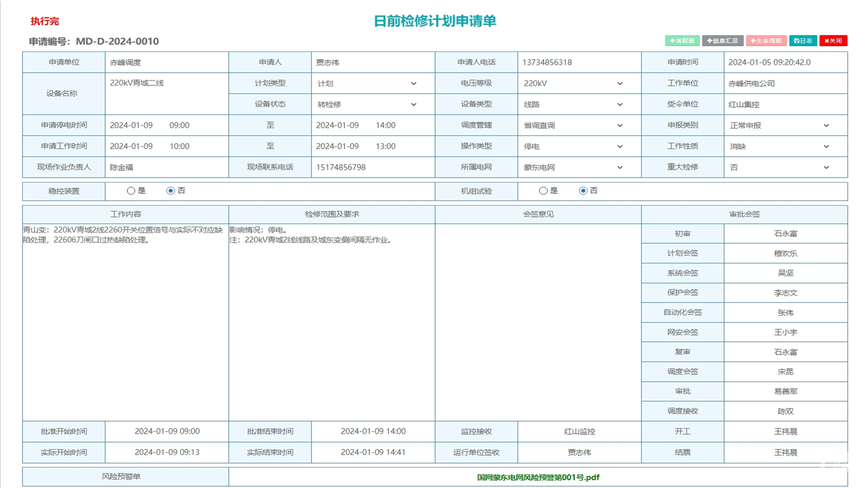Select 是 for 稳控装置
The height and width of the screenshot is (488, 868).
tap(131, 191)
